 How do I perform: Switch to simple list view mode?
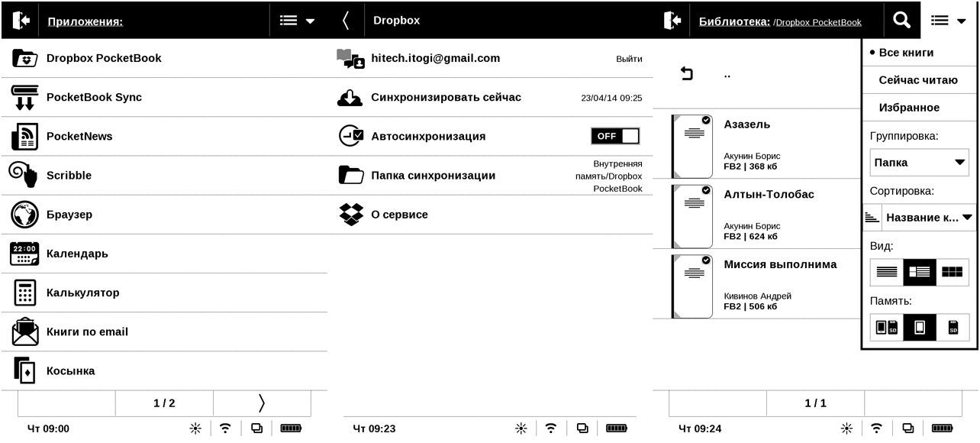pyautogui.click(x=886, y=272)
